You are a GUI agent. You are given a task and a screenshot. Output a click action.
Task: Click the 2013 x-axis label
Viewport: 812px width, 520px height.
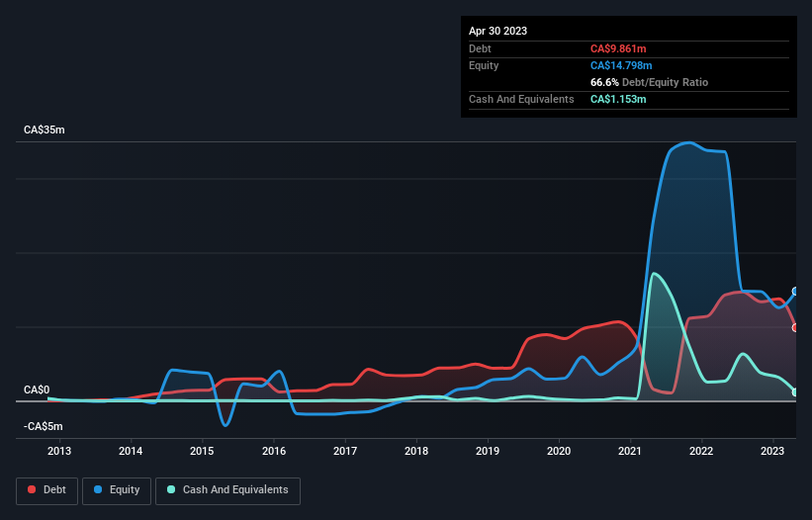[x=59, y=451]
